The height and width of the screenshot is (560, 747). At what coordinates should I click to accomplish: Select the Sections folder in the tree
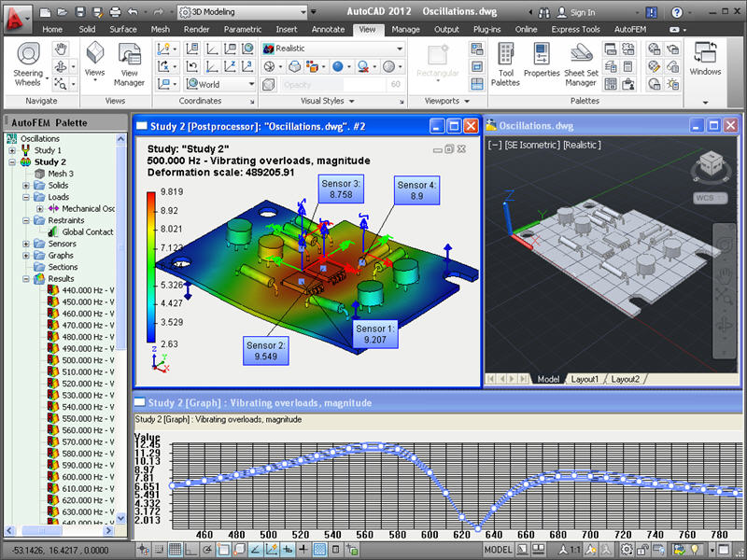tap(56, 267)
